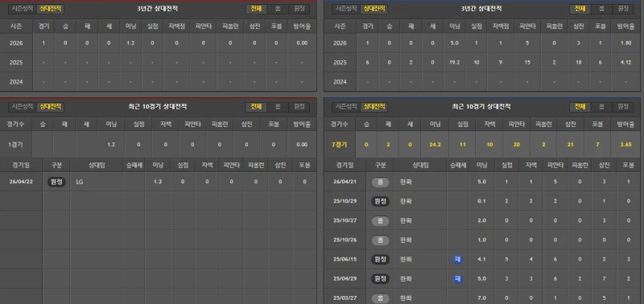The image size is (644, 304).
Task: Select date cell 25/10/29
Action: [345, 201]
